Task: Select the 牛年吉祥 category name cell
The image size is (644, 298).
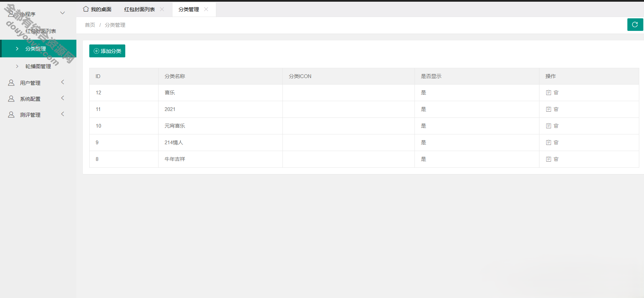Action: [x=220, y=159]
